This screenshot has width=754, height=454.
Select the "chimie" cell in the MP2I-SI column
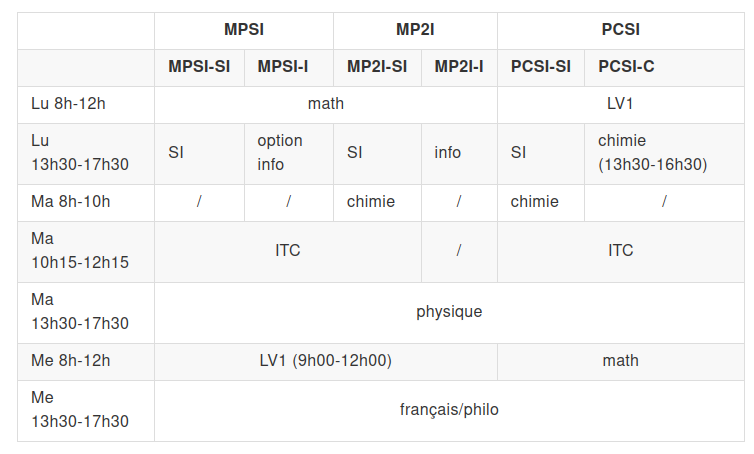click(371, 202)
